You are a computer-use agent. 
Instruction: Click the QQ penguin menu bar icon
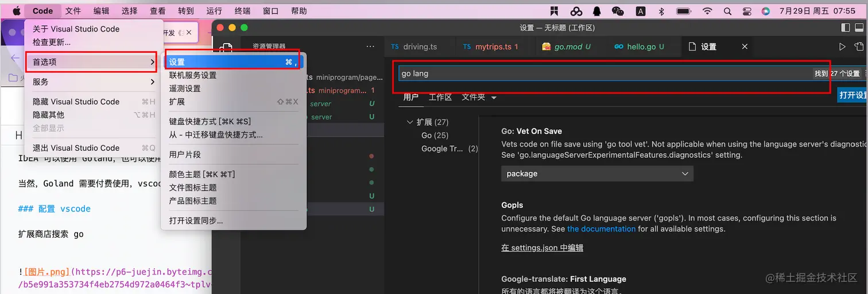[597, 11]
